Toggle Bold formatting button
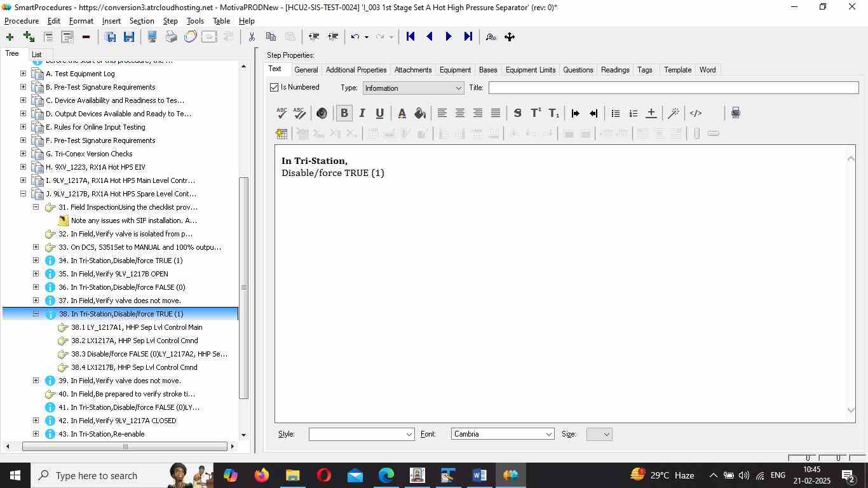 click(x=344, y=113)
